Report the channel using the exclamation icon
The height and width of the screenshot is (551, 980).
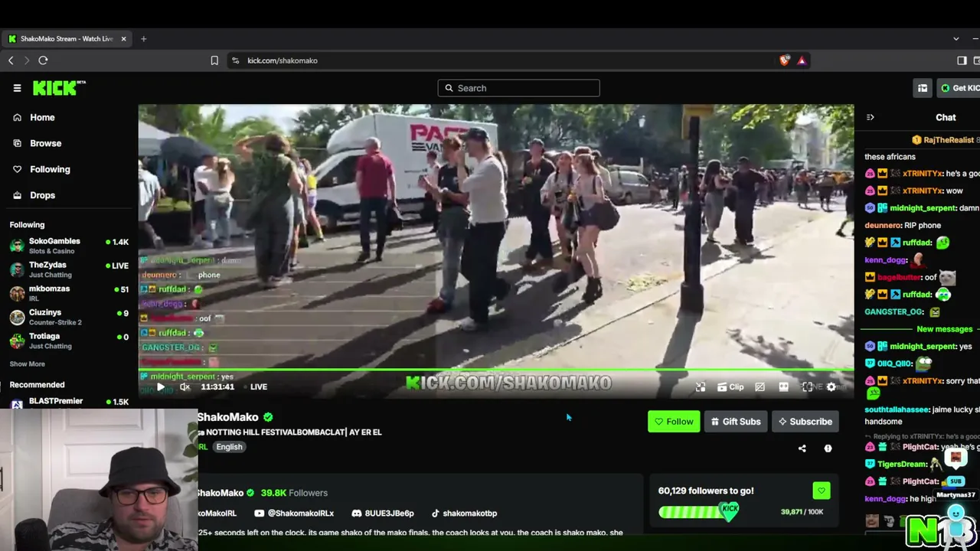pos(828,448)
